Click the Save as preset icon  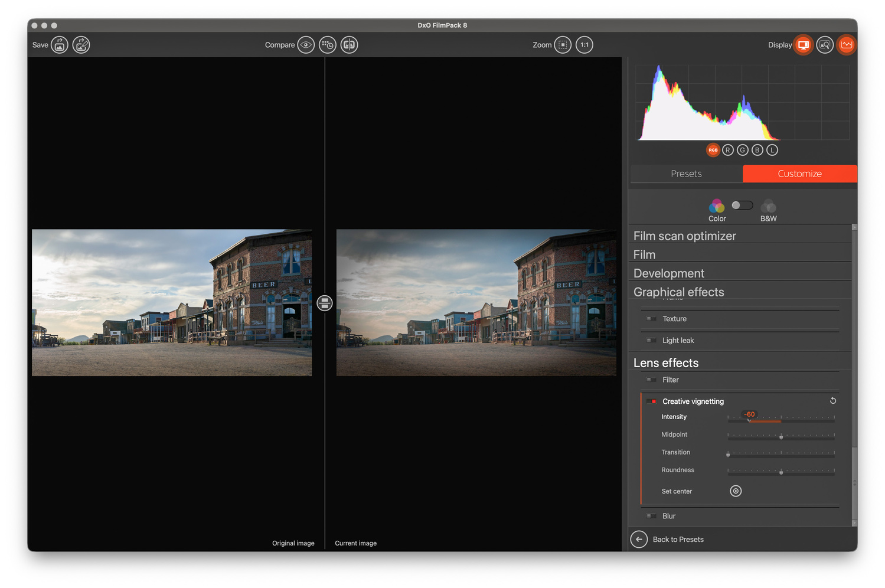coord(81,45)
